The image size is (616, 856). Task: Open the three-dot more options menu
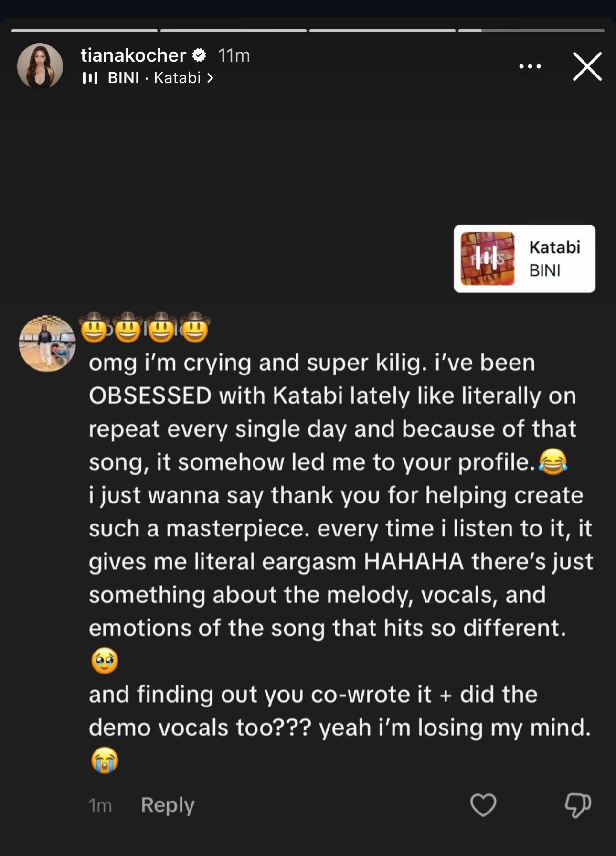coord(530,66)
